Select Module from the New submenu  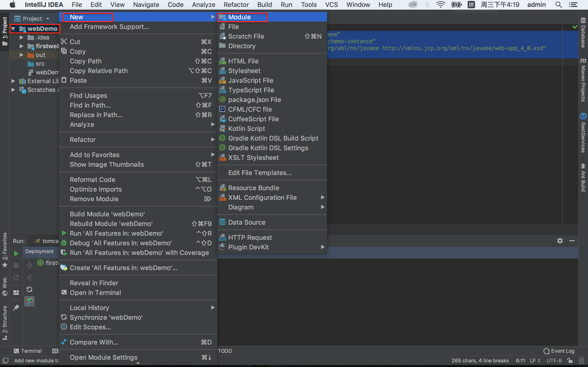239,17
